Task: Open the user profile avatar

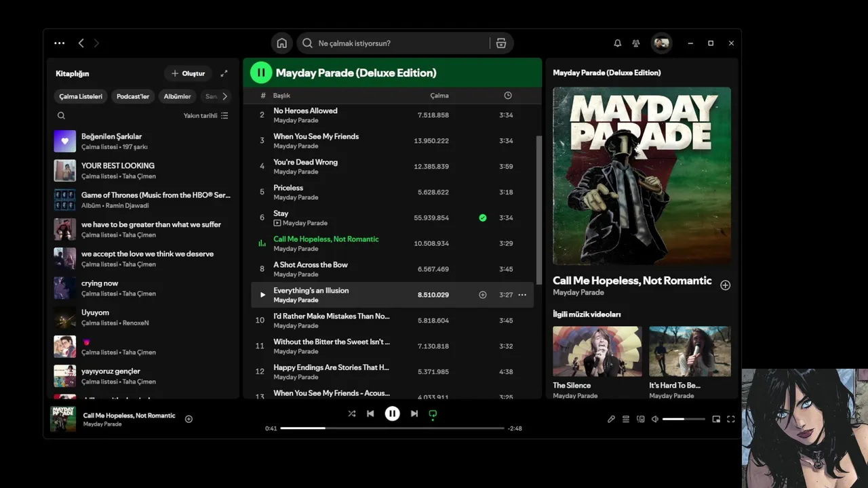Action: coord(661,43)
